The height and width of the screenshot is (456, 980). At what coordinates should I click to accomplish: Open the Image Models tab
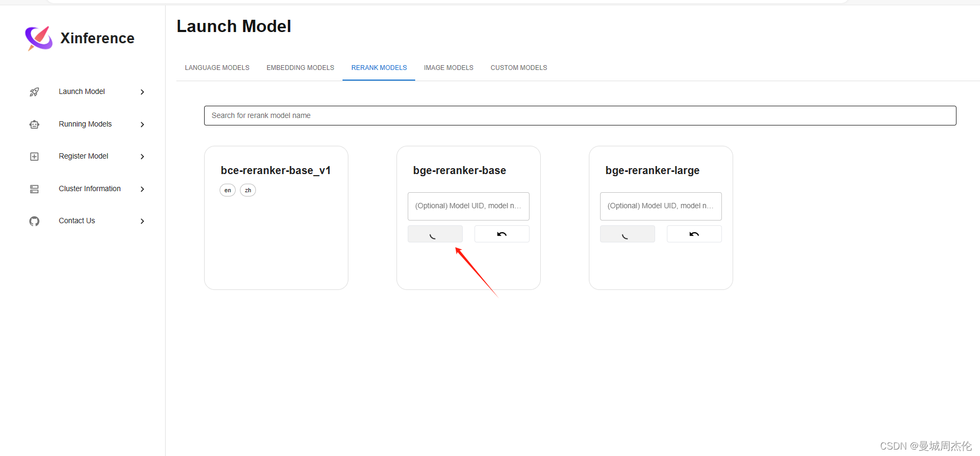(x=448, y=68)
